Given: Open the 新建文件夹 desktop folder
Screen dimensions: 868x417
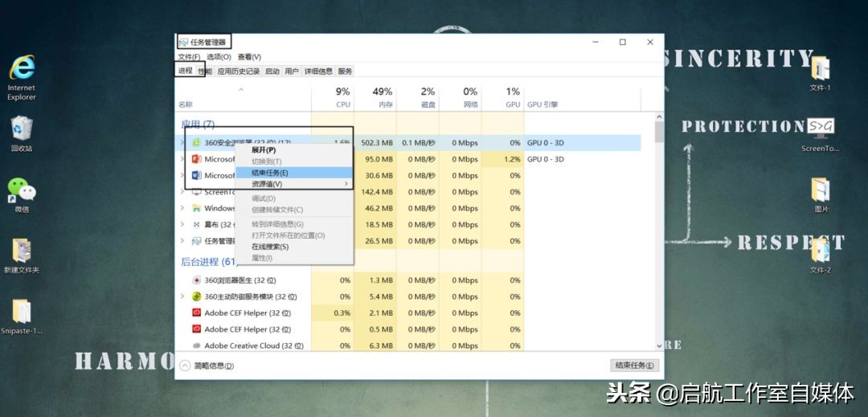Looking at the screenshot, I should [x=22, y=256].
